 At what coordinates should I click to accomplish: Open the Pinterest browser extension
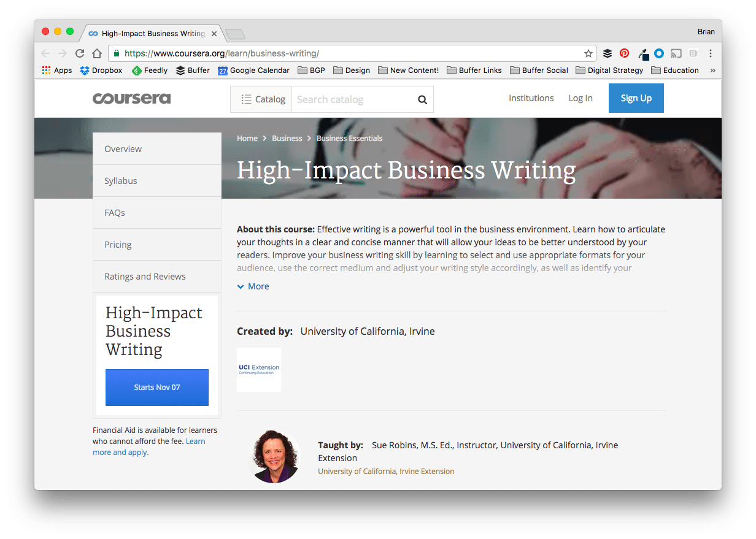pyautogui.click(x=624, y=53)
